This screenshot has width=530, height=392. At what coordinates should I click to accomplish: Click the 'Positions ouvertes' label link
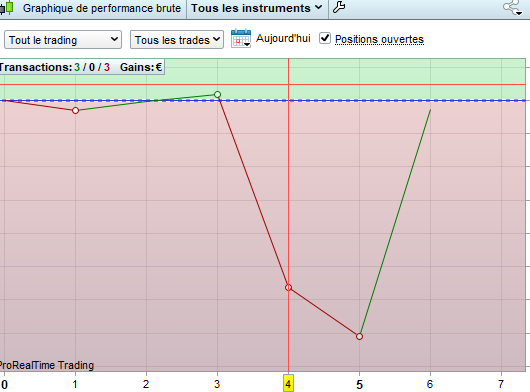[x=379, y=39]
